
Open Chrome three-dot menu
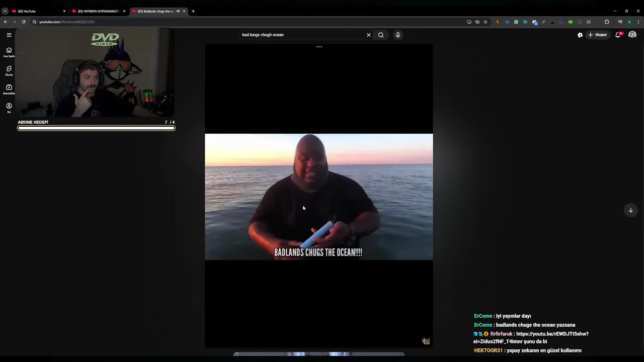click(638, 22)
